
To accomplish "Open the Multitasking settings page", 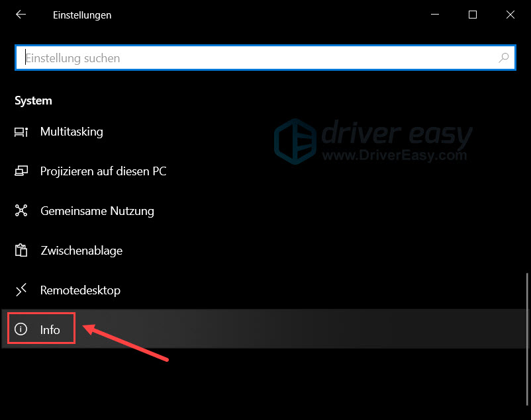I will coord(72,132).
